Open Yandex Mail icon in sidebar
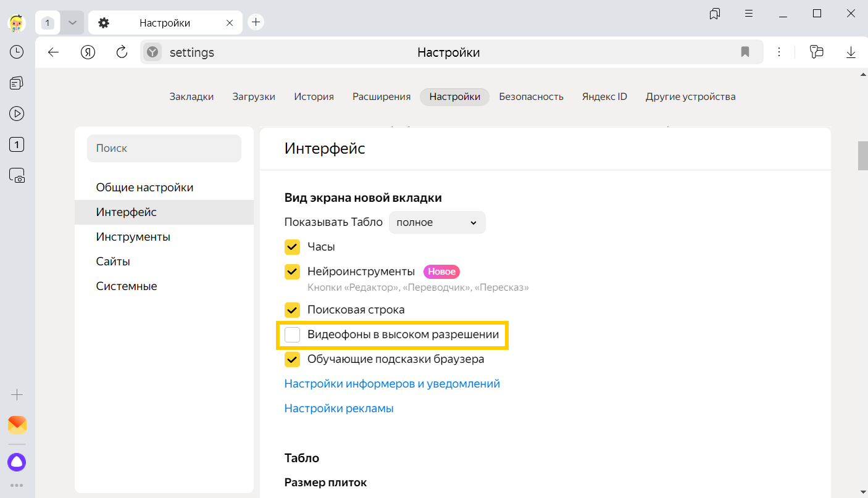The height and width of the screenshot is (498, 868). (17, 425)
